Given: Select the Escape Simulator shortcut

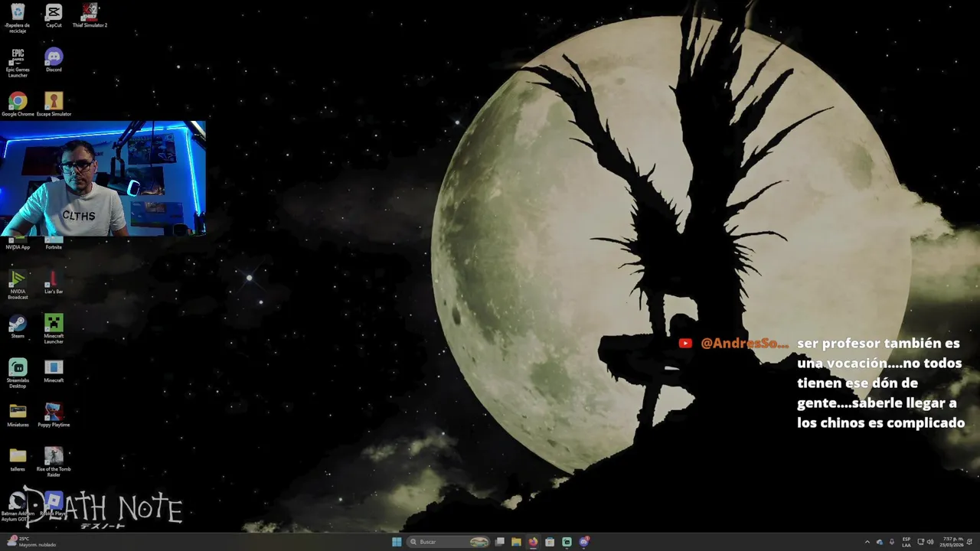Looking at the screenshot, I should 54,104.
